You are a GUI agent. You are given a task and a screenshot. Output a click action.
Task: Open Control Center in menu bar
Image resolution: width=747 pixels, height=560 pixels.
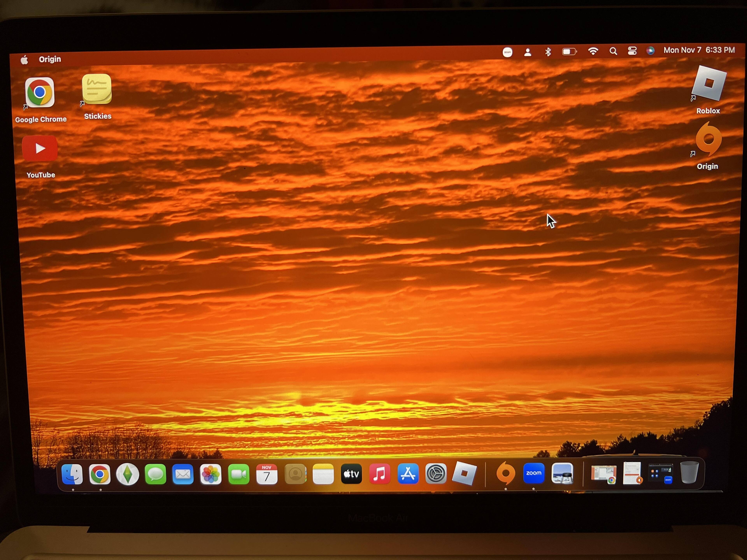(632, 51)
